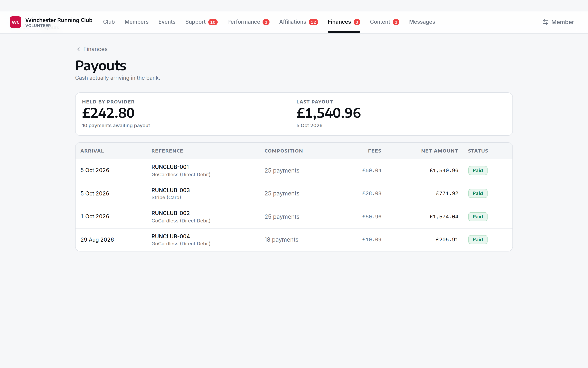Click the Composition column header
Image resolution: width=588 pixels, height=368 pixels.
coord(284,151)
